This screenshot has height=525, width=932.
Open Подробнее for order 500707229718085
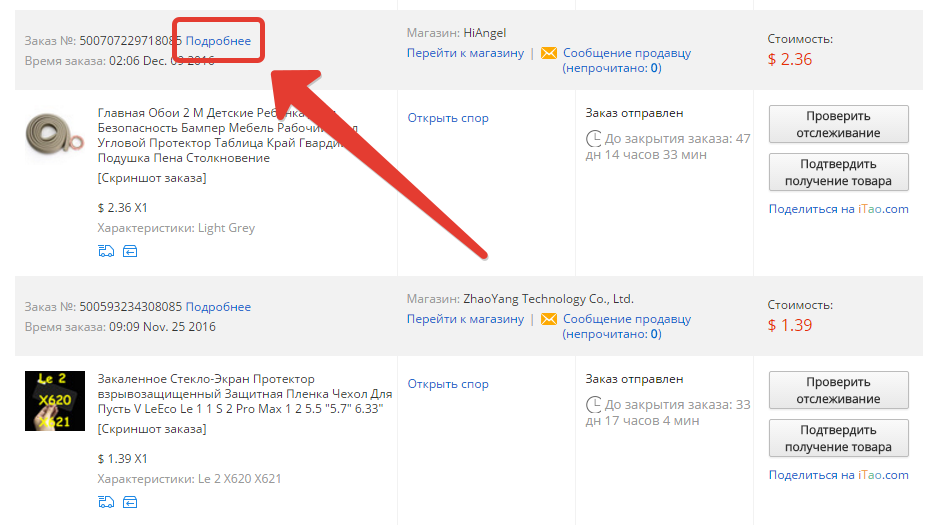pyautogui.click(x=218, y=40)
